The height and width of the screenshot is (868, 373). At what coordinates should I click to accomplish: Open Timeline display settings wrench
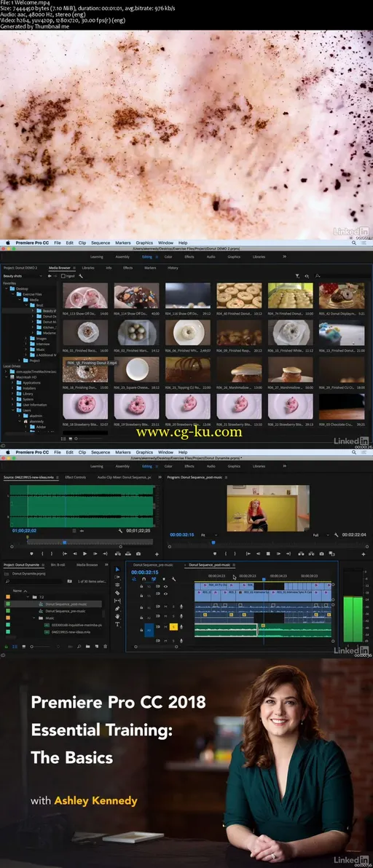[174, 579]
